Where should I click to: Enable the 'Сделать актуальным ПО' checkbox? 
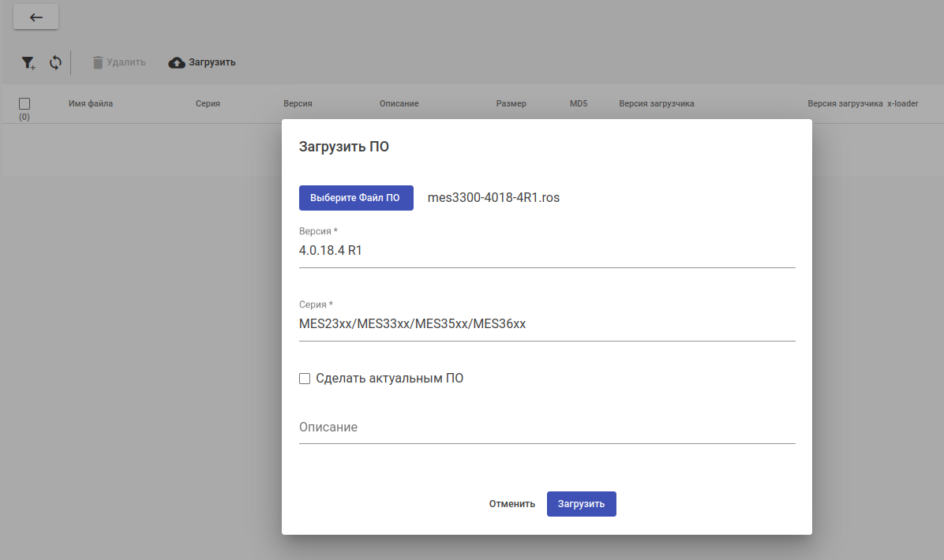click(x=305, y=379)
